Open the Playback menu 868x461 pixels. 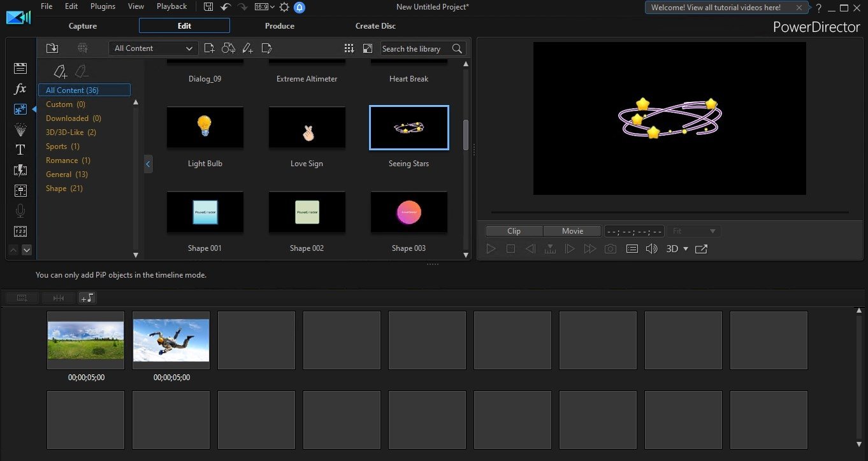172,6
